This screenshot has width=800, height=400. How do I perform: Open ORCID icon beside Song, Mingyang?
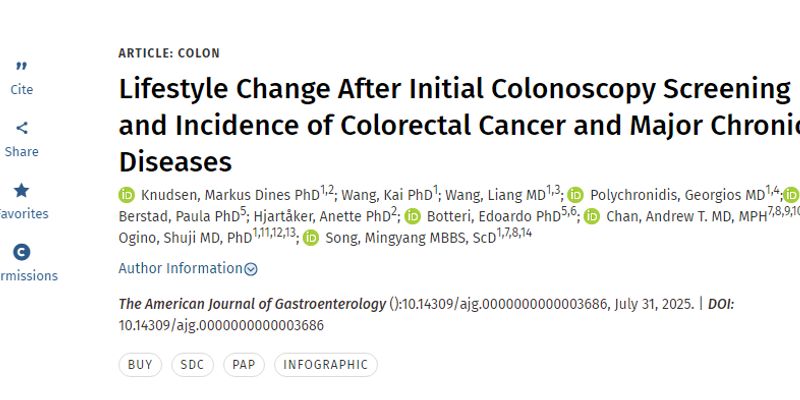pos(311,240)
